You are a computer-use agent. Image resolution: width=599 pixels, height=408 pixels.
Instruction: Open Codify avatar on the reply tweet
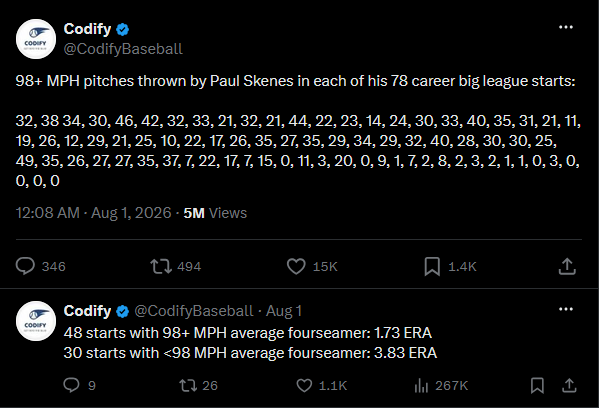click(36, 321)
